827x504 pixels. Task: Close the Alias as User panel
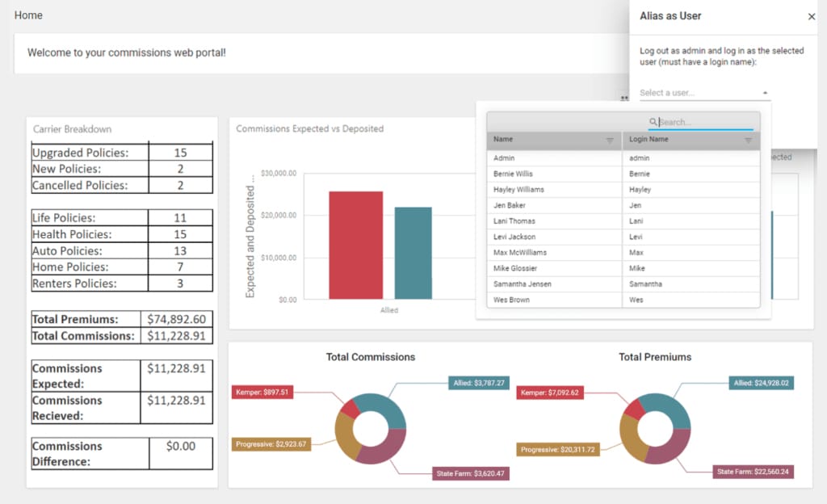[x=811, y=17]
